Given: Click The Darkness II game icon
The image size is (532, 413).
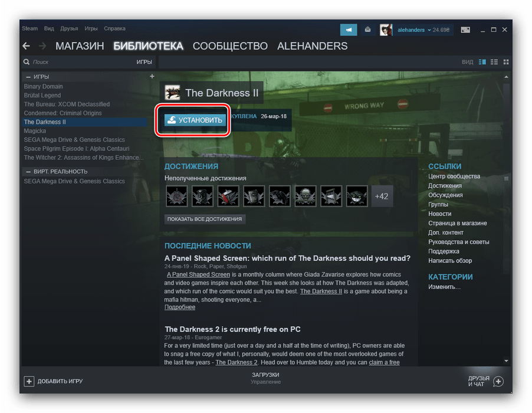Looking at the screenshot, I should [x=172, y=93].
